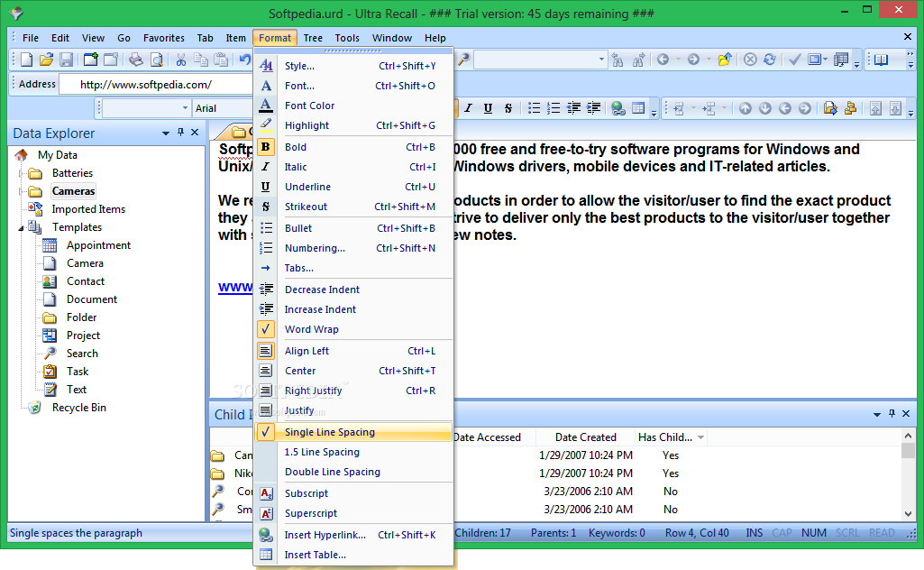The width and height of the screenshot is (924, 570).
Task: Click the Paste clipboard icon
Action: [x=221, y=60]
